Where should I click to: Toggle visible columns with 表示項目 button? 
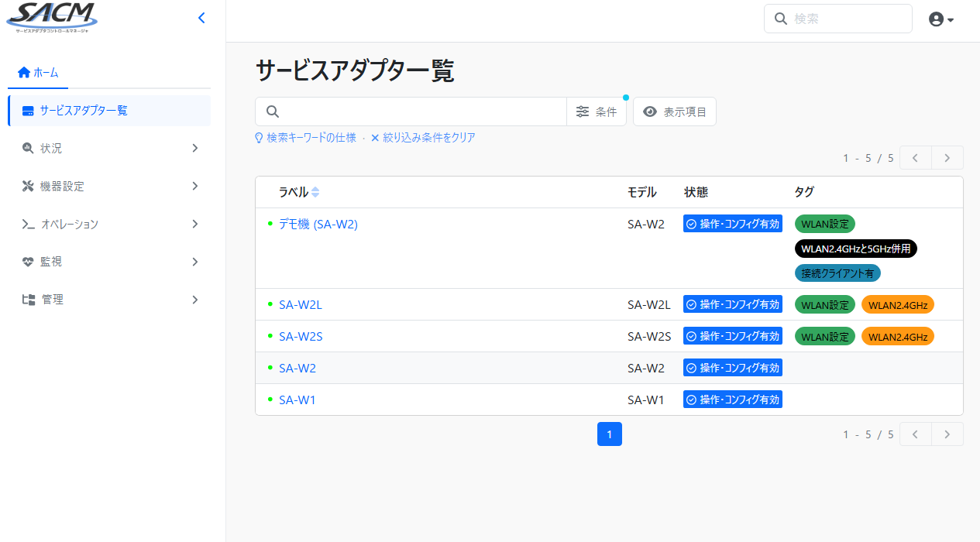675,111
